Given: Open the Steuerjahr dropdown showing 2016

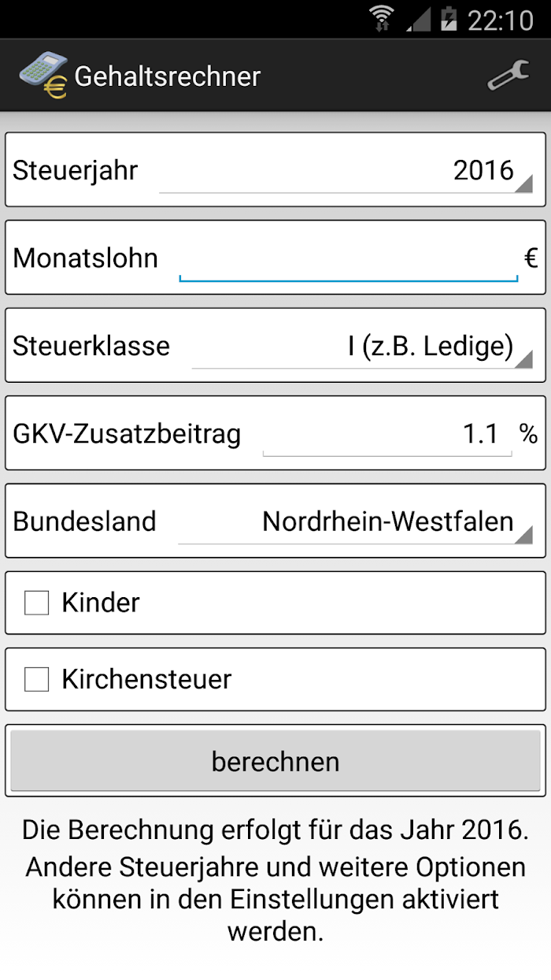Looking at the screenshot, I should (x=346, y=171).
